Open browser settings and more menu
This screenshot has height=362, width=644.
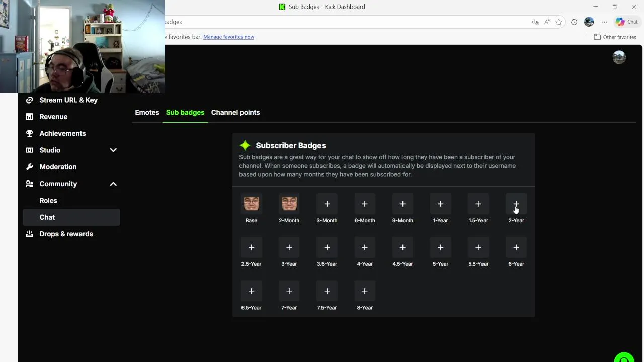pos(604,22)
